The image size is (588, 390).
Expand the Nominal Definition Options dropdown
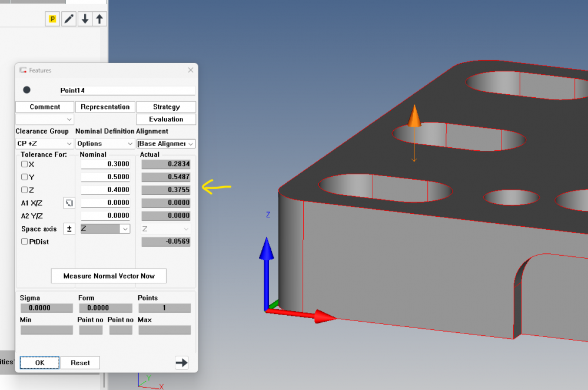pos(105,144)
